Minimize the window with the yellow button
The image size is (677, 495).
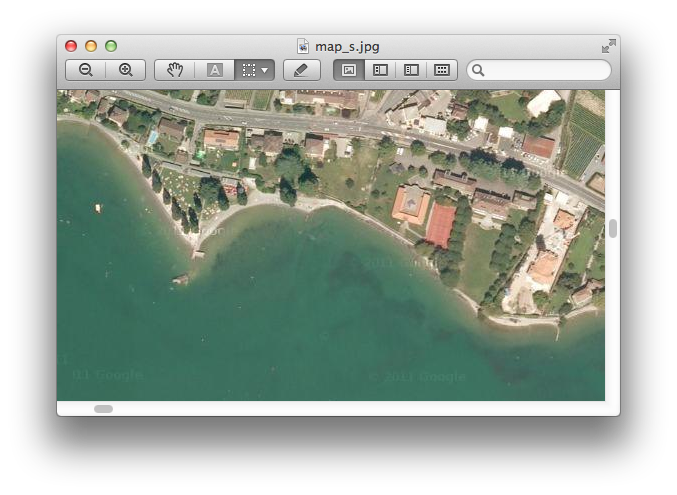[91, 46]
